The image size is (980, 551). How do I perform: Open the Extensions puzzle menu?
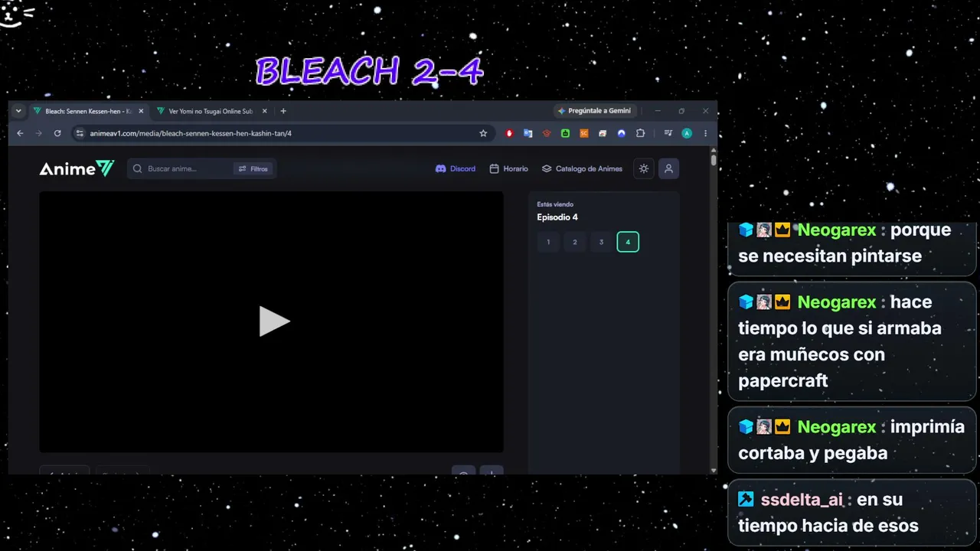click(x=640, y=133)
